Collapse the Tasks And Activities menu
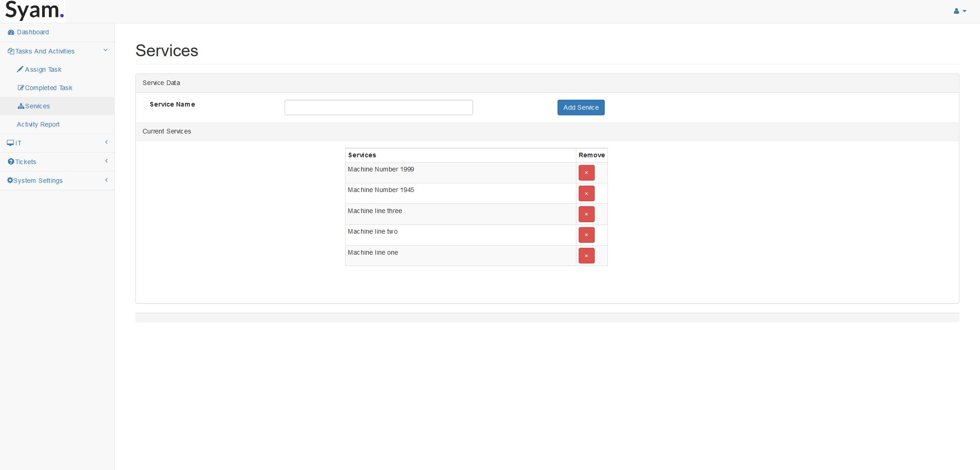 click(x=106, y=50)
